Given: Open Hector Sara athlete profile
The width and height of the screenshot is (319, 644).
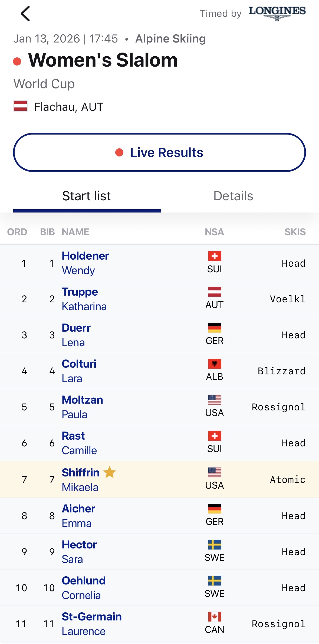Looking at the screenshot, I should [79, 552].
